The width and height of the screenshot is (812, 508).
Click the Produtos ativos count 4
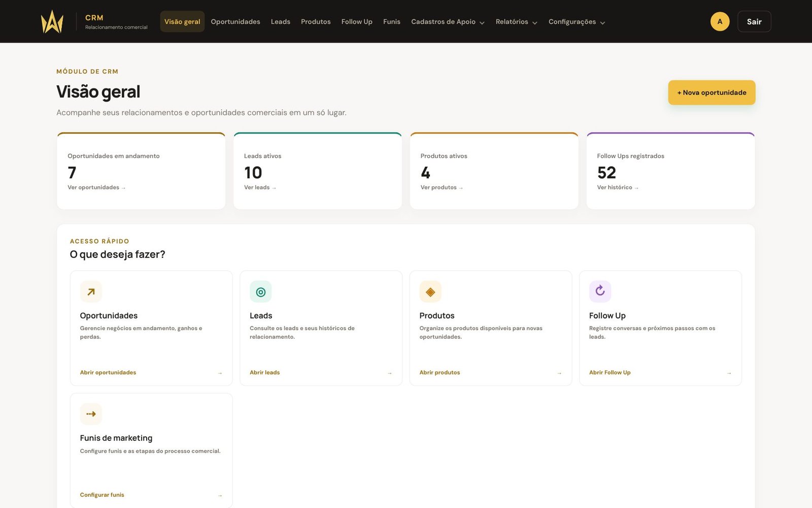tap(425, 173)
